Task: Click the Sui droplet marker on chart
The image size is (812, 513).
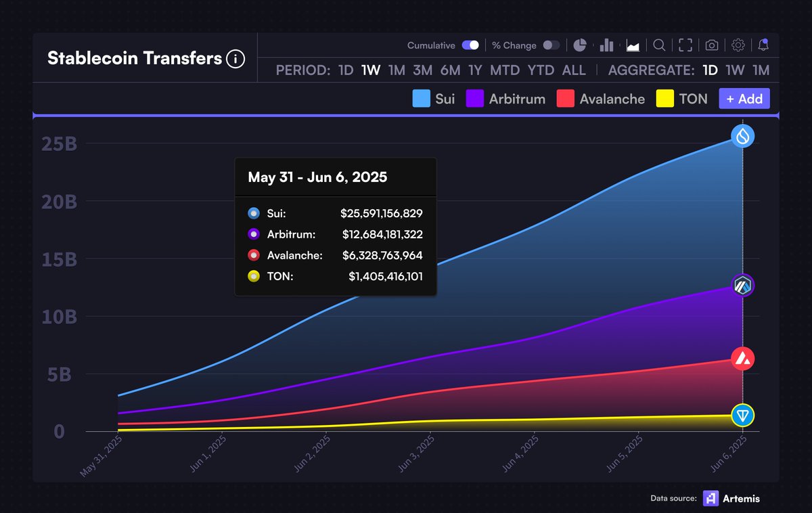Action: 744,137
